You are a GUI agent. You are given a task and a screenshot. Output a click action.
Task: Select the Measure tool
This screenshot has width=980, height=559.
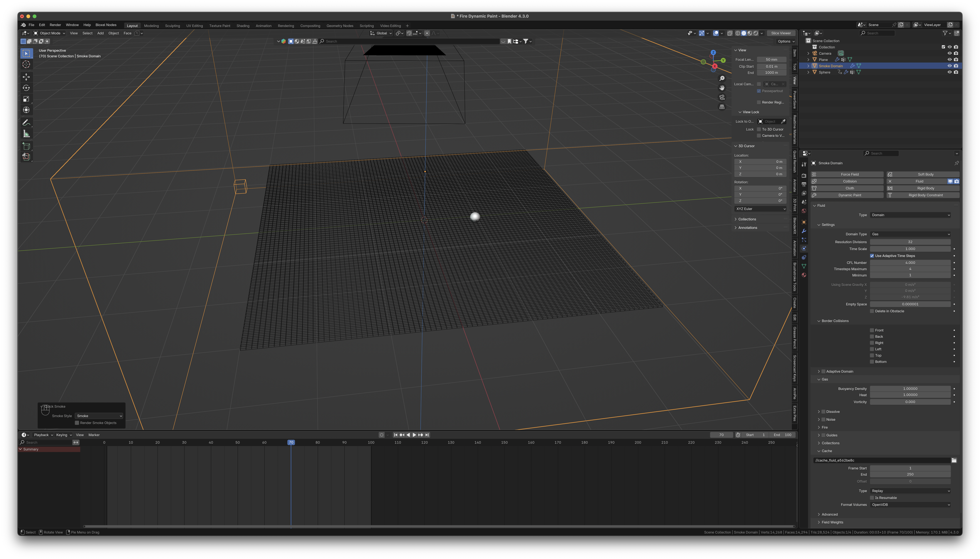(26, 134)
